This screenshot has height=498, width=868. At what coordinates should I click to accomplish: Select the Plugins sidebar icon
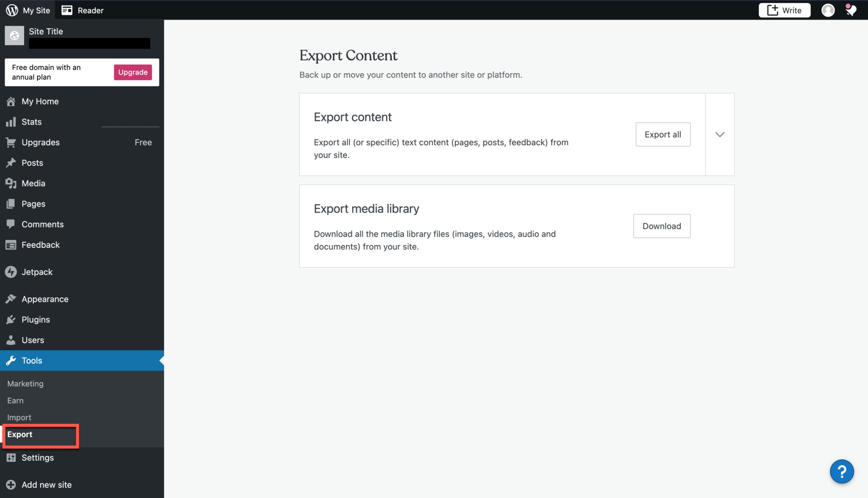point(11,319)
